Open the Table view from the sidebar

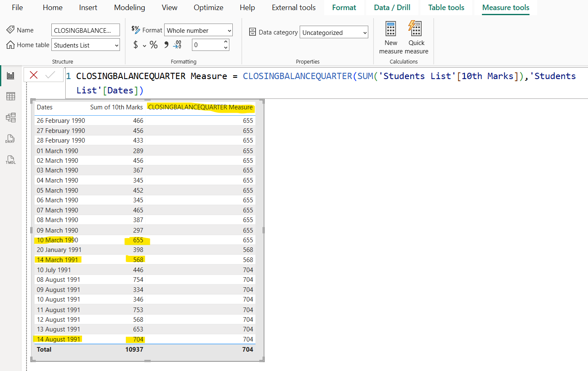pyautogui.click(x=11, y=96)
